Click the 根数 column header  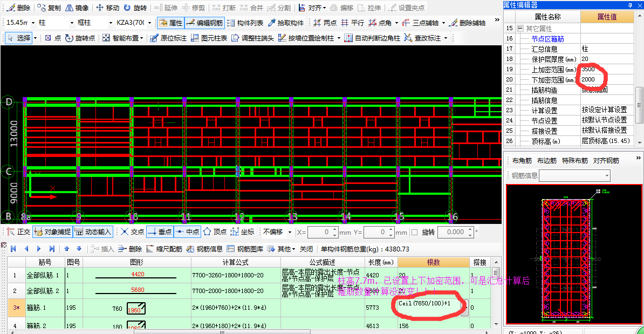(433, 262)
